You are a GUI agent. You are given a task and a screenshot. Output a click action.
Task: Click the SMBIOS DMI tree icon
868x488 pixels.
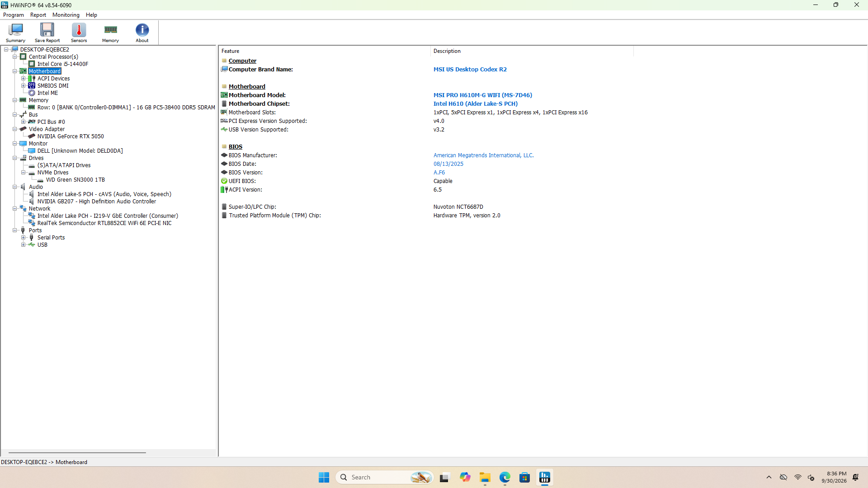pos(32,86)
